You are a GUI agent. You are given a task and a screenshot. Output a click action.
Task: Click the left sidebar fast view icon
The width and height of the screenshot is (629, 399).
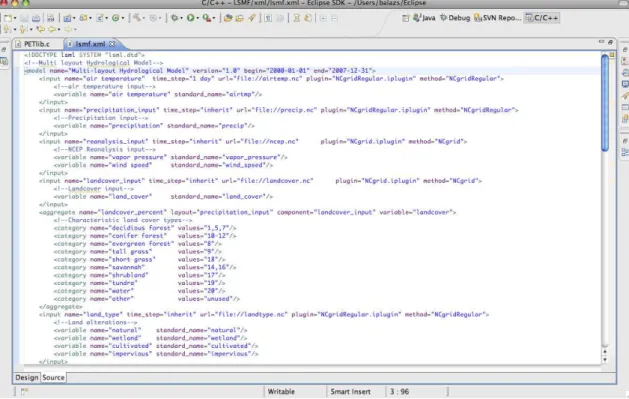click(4, 61)
